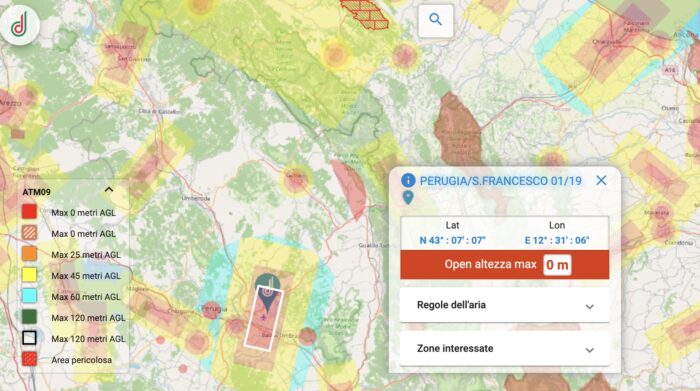The height and width of the screenshot is (391, 700).
Task: Click the black outlined Max 120 metri swatch
Action: [29, 338]
